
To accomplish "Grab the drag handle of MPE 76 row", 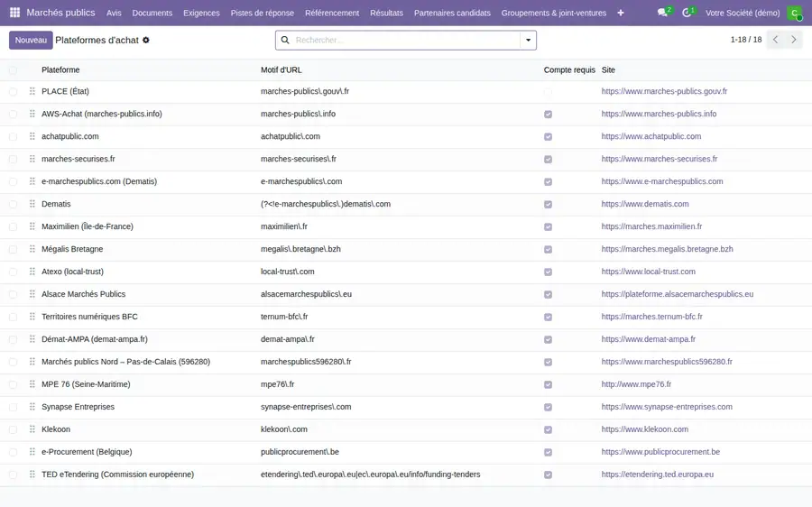I will pyautogui.click(x=32, y=384).
